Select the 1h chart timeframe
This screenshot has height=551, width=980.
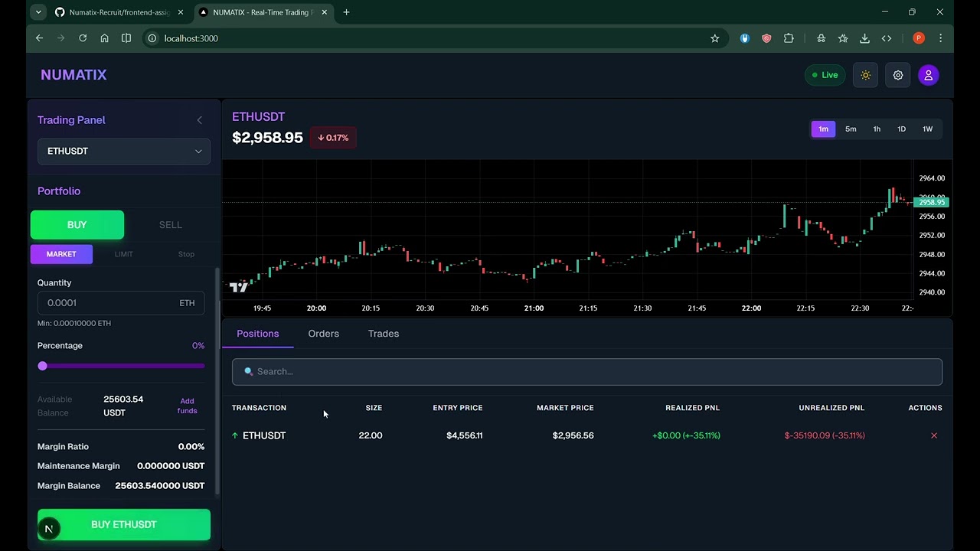pyautogui.click(x=877, y=129)
